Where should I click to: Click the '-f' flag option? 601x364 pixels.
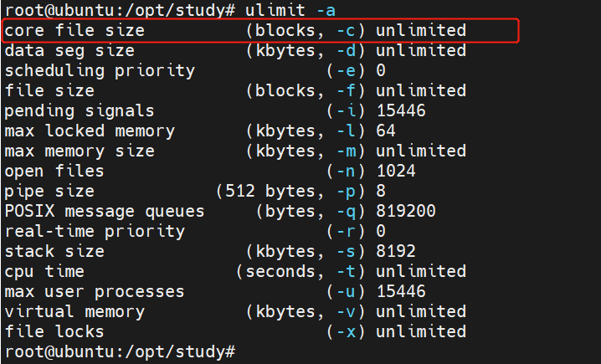click(x=346, y=91)
